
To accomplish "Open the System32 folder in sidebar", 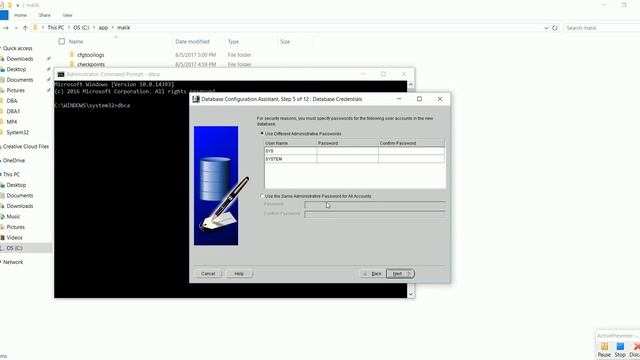I will pos(18,132).
